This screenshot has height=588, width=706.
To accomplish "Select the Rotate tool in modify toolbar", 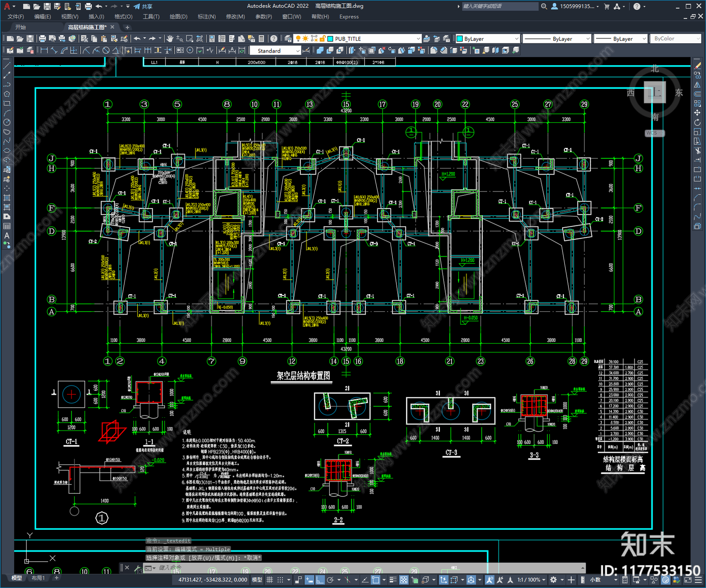I will [697, 122].
